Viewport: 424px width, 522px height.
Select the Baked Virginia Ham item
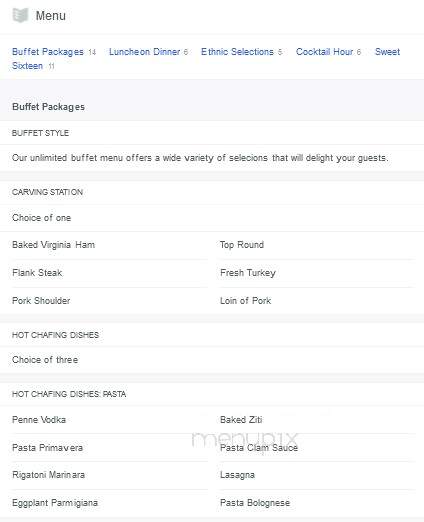(53, 245)
